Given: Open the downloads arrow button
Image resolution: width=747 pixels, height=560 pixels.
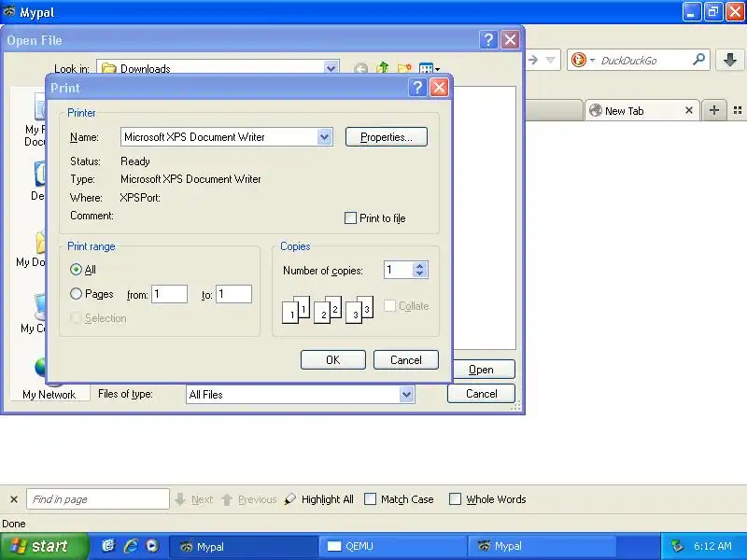Looking at the screenshot, I should (730, 60).
